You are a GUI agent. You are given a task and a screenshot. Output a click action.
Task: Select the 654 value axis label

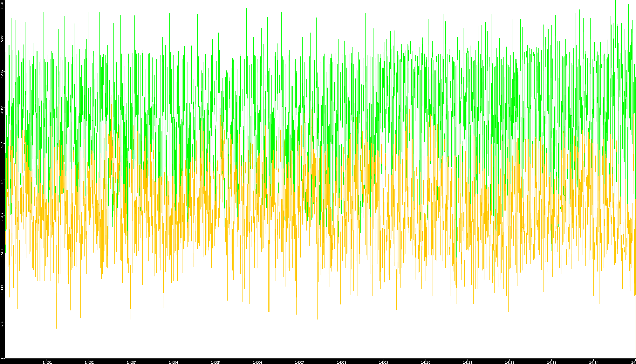pos(2,324)
